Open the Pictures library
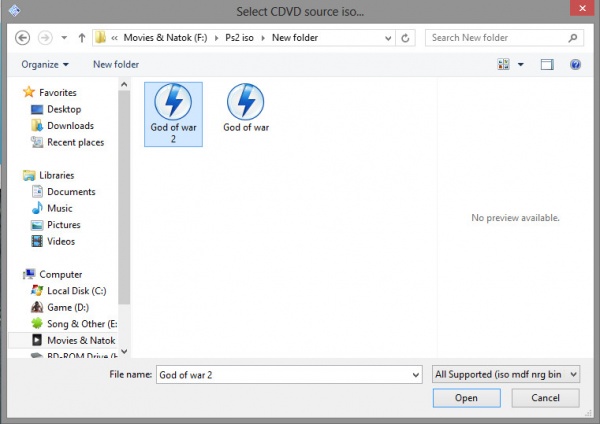This screenshot has height=424, width=600. (64, 225)
